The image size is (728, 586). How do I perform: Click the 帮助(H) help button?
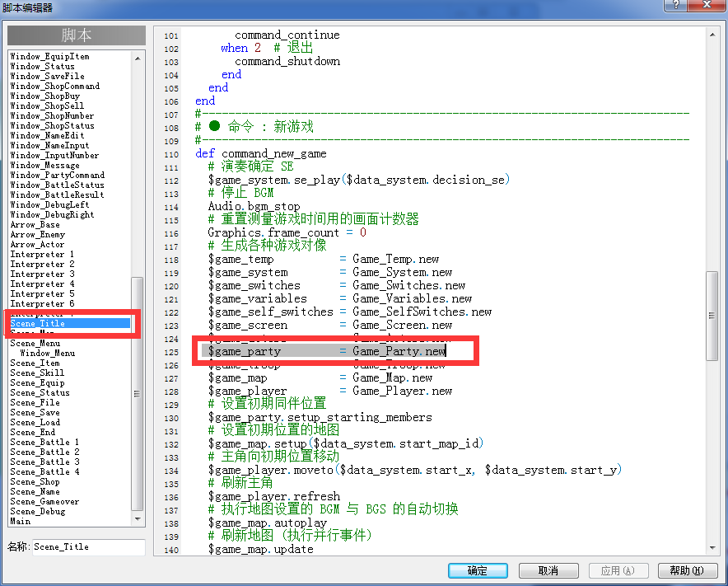(x=687, y=570)
